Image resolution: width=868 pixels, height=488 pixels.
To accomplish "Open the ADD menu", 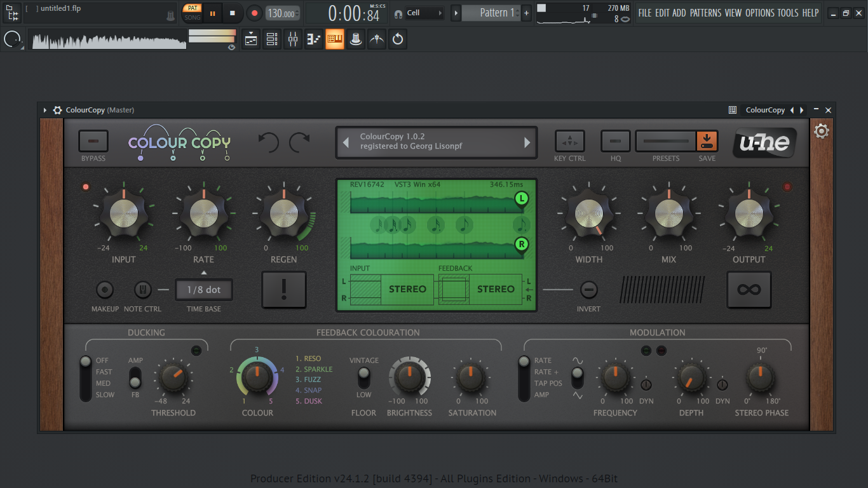I will pyautogui.click(x=679, y=13).
